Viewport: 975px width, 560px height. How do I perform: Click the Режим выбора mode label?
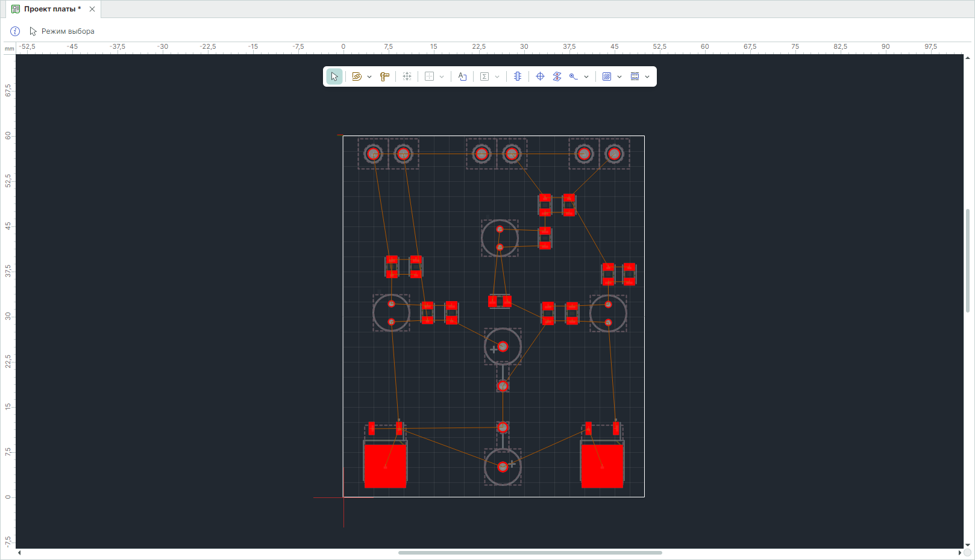point(67,31)
